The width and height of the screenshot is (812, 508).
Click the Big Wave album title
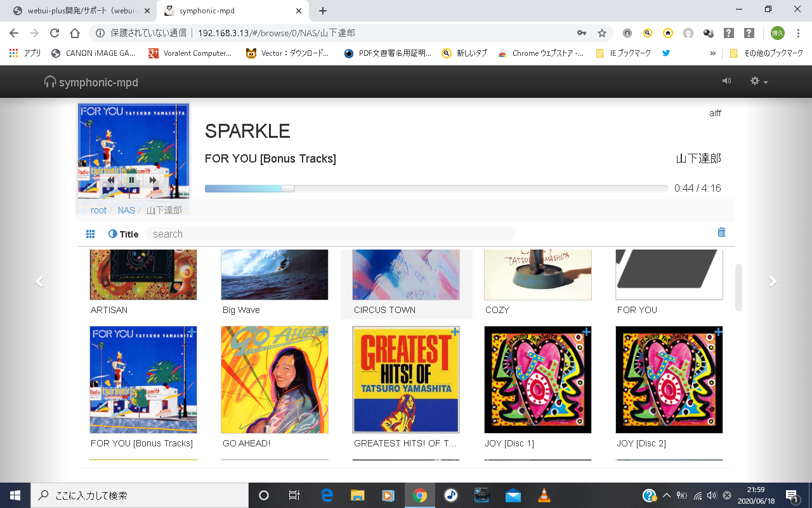(241, 310)
